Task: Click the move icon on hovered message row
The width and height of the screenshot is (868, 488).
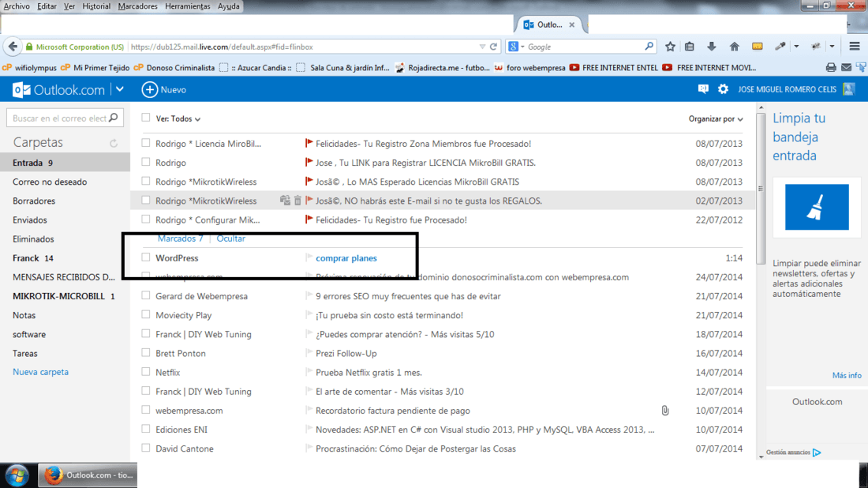Action: pos(285,201)
